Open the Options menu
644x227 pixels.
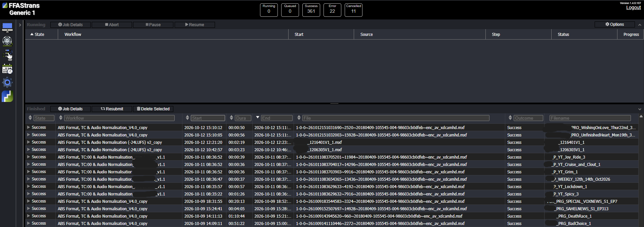pos(615,24)
